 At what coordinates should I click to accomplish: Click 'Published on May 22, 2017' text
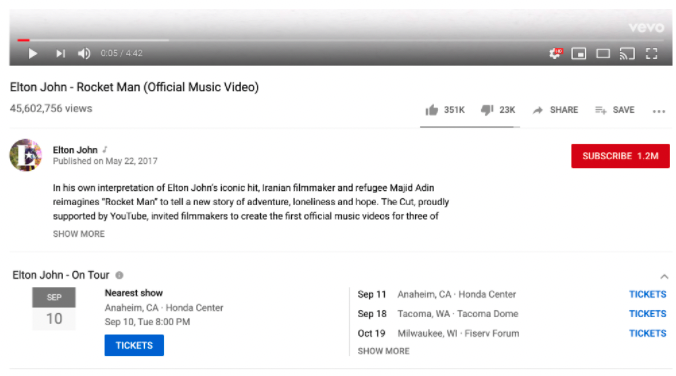click(x=105, y=161)
